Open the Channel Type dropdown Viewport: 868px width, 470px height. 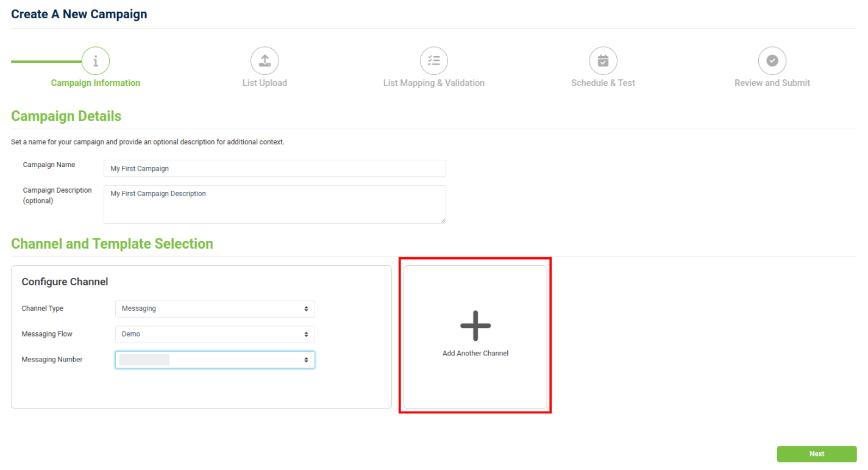(x=215, y=309)
